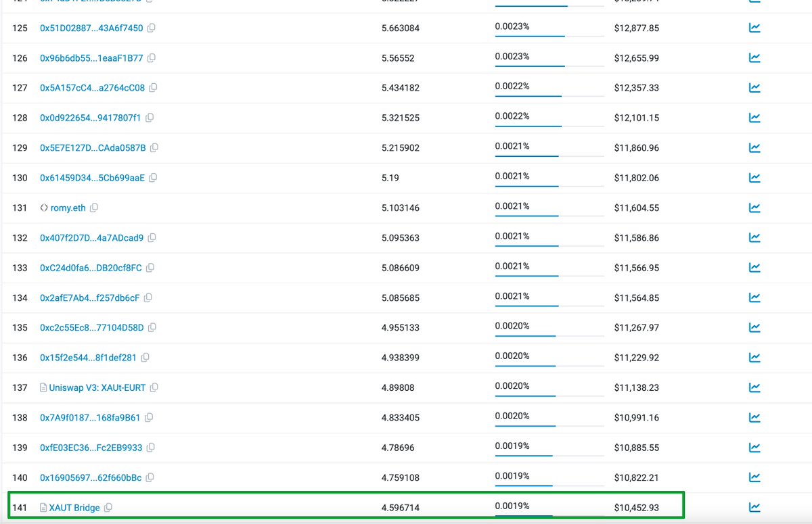Copy address 0x2afE7Ab4...f257db6cF
The image size is (812, 524).
(x=148, y=297)
